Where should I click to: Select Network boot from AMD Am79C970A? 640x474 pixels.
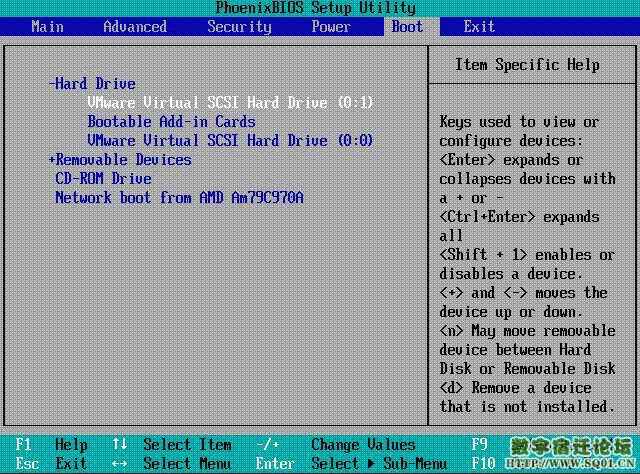click(x=179, y=198)
